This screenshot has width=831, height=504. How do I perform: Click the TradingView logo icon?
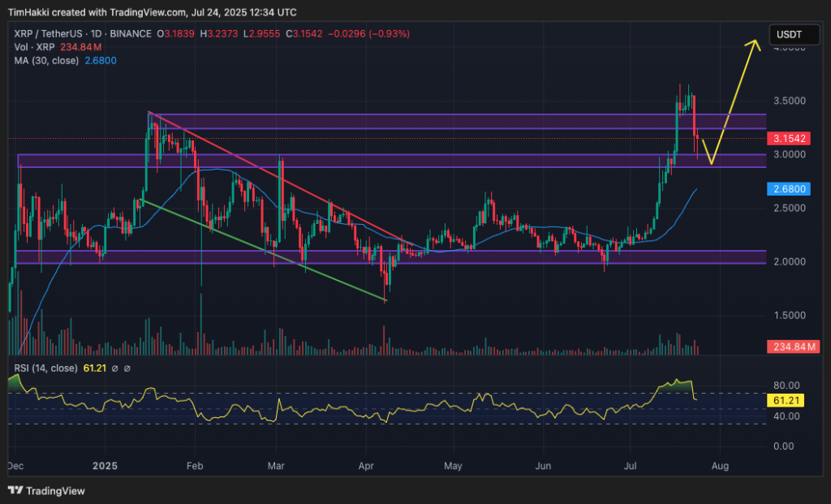[14, 491]
